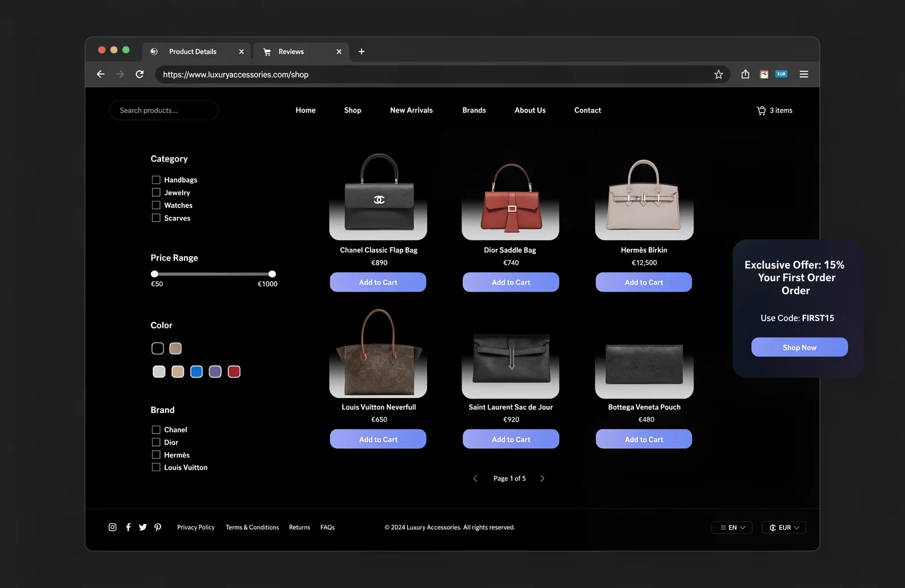
Task: Check the Watches category filter
Action: [156, 205]
